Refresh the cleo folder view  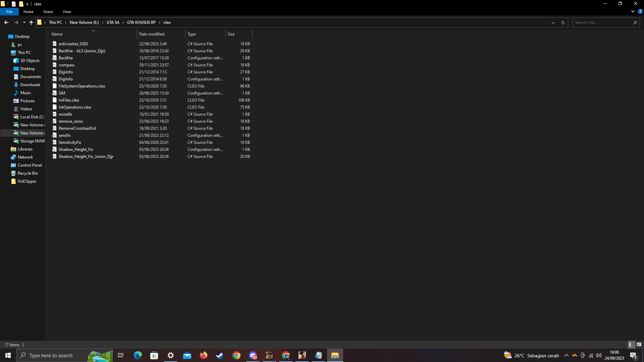click(x=563, y=22)
